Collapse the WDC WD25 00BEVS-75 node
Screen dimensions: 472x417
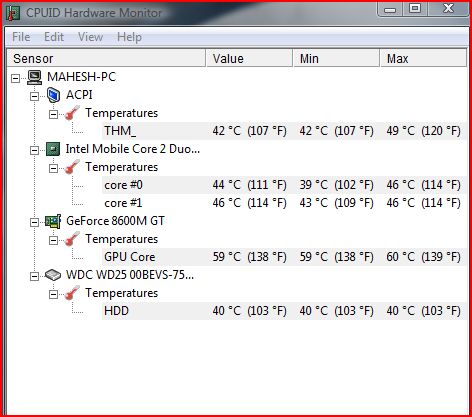coord(34,276)
